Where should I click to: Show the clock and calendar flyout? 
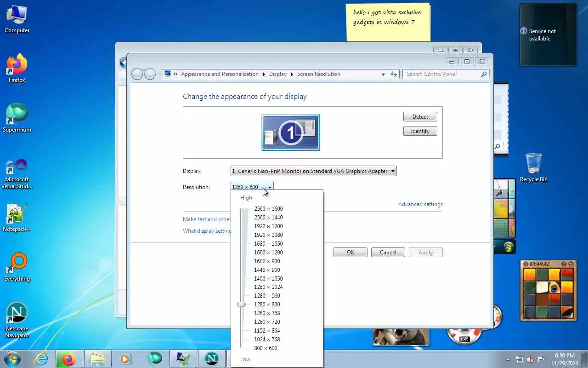point(565,359)
